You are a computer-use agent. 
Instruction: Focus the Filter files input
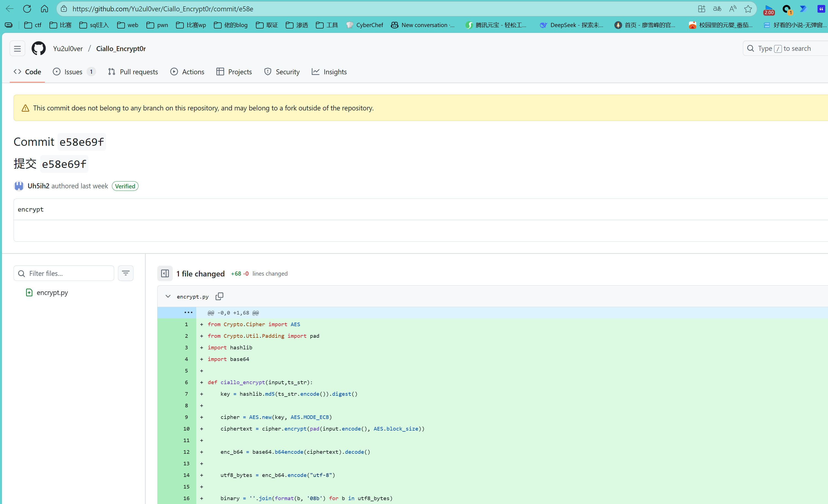click(x=69, y=273)
